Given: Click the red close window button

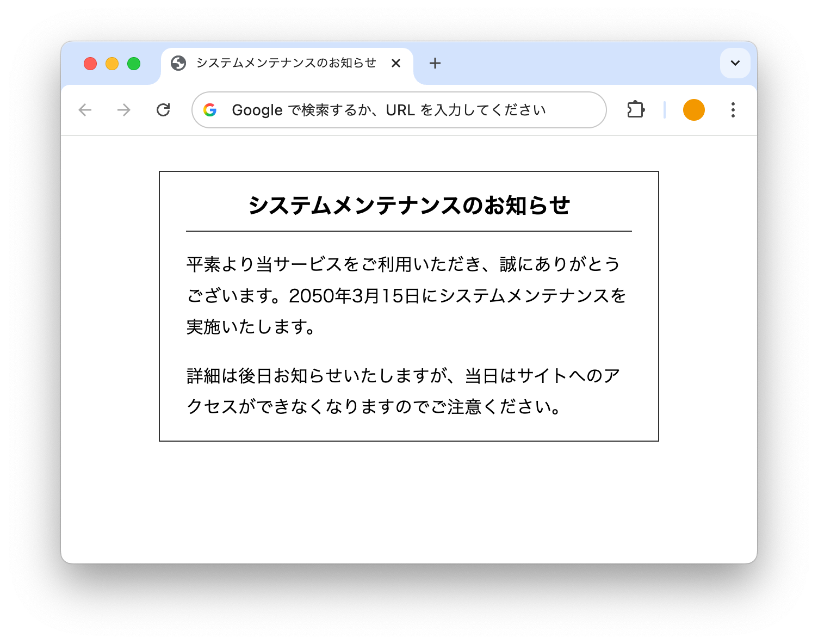Looking at the screenshot, I should [90, 64].
